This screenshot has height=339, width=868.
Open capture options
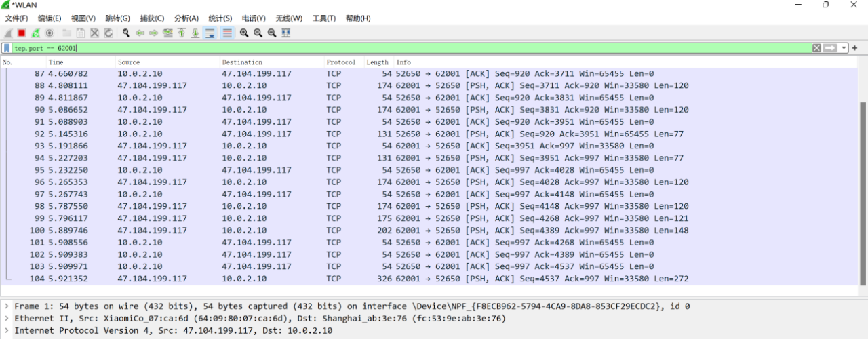[50, 33]
